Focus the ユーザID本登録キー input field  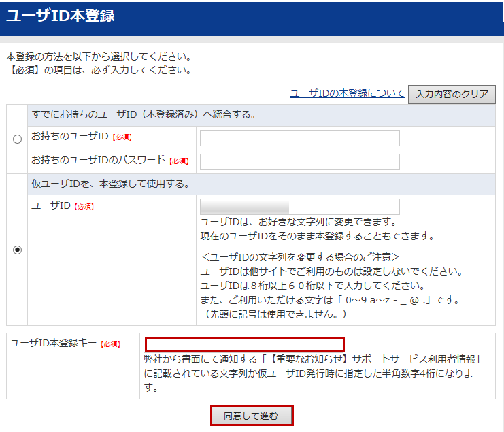coord(245,345)
